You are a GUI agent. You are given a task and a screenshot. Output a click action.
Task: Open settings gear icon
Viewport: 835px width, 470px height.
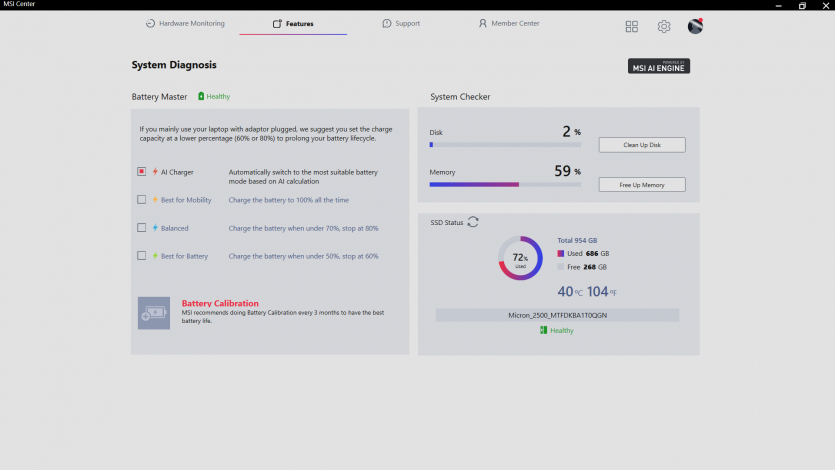click(664, 27)
